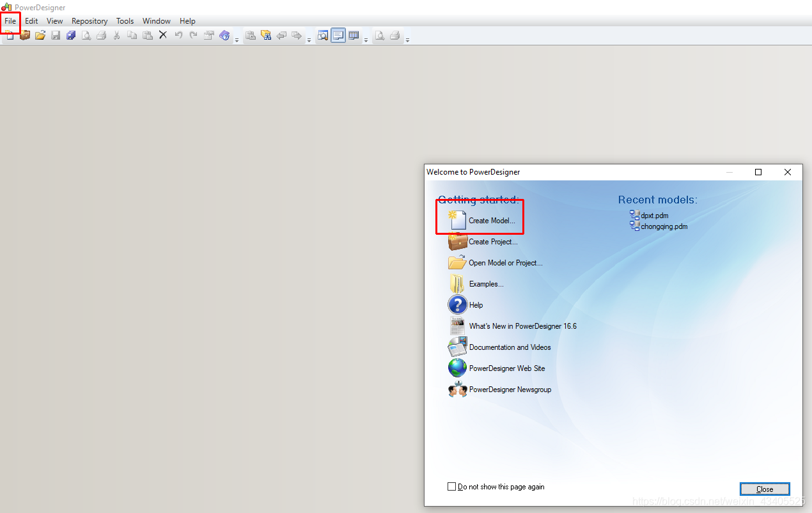Click printer icon in last toolbar group
The width and height of the screenshot is (812, 513).
(x=395, y=35)
